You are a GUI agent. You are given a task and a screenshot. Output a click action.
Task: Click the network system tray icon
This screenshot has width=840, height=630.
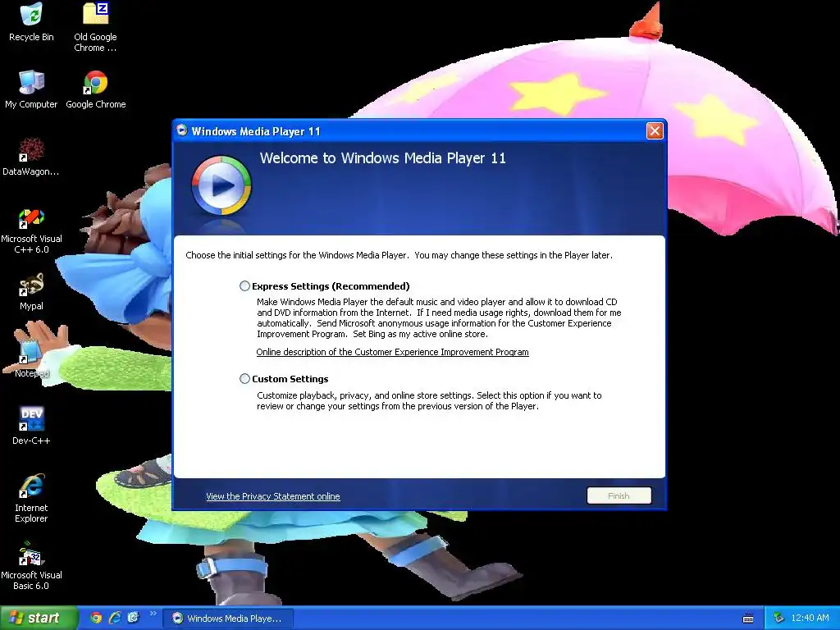click(778, 618)
